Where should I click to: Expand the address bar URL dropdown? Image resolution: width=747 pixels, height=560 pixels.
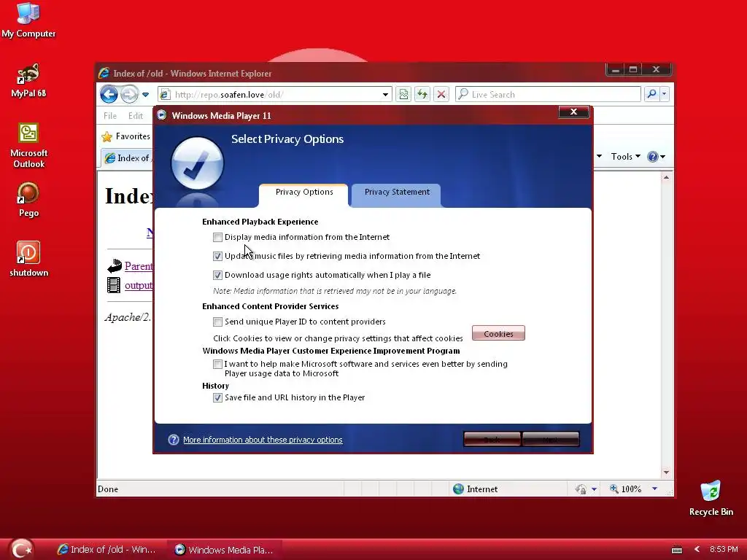tap(385, 94)
